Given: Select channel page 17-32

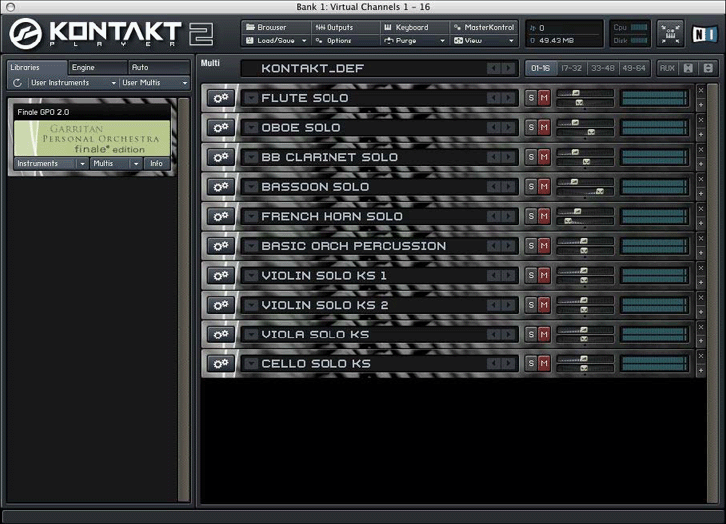Looking at the screenshot, I should click(571, 69).
